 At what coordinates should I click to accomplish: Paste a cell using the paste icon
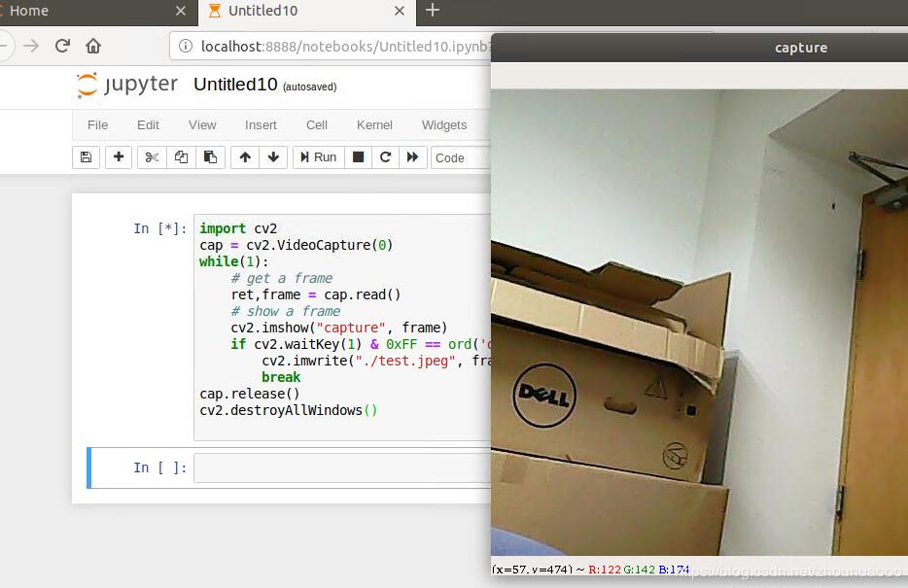tap(211, 156)
